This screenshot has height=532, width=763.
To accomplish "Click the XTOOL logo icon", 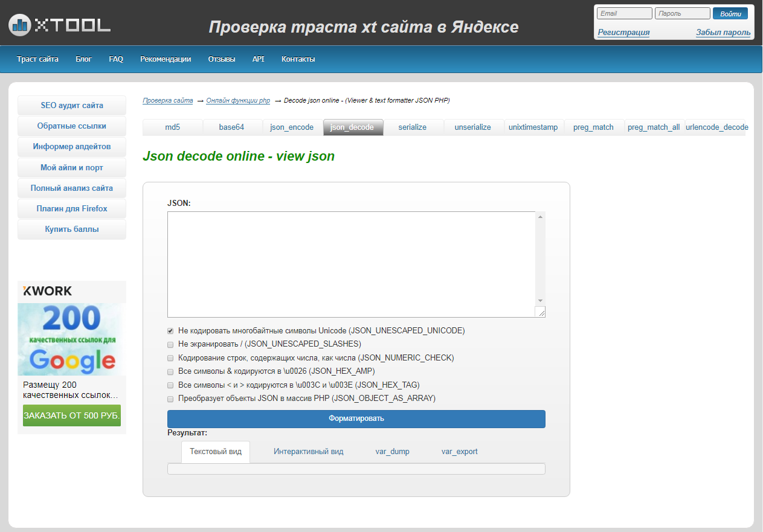I will pos(19,24).
